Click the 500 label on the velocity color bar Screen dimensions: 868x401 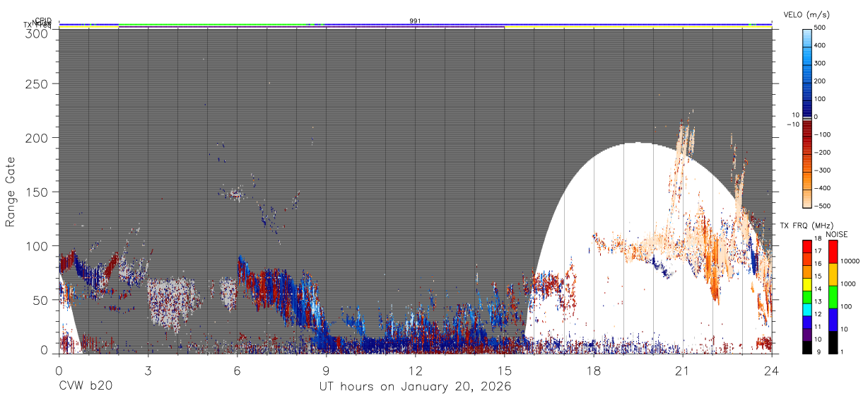click(821, 28)
